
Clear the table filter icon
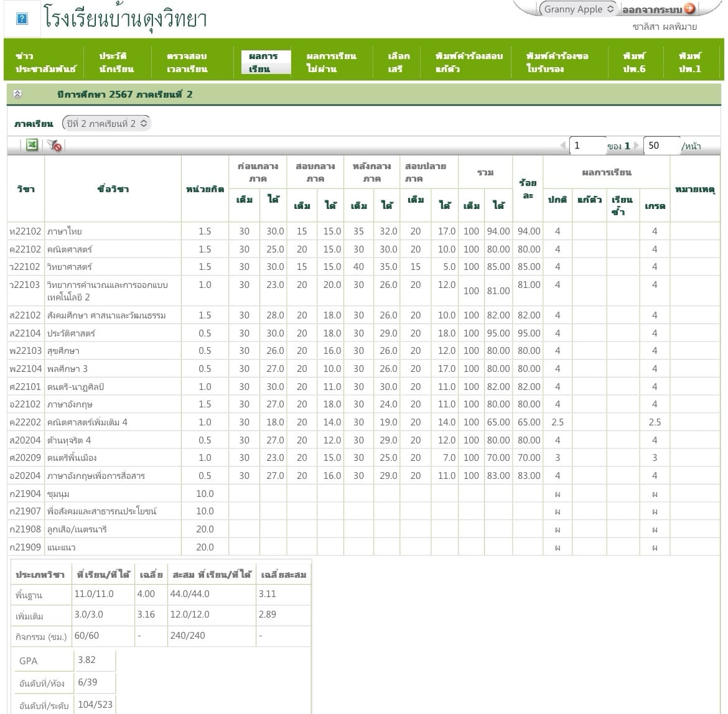point(55,146)
